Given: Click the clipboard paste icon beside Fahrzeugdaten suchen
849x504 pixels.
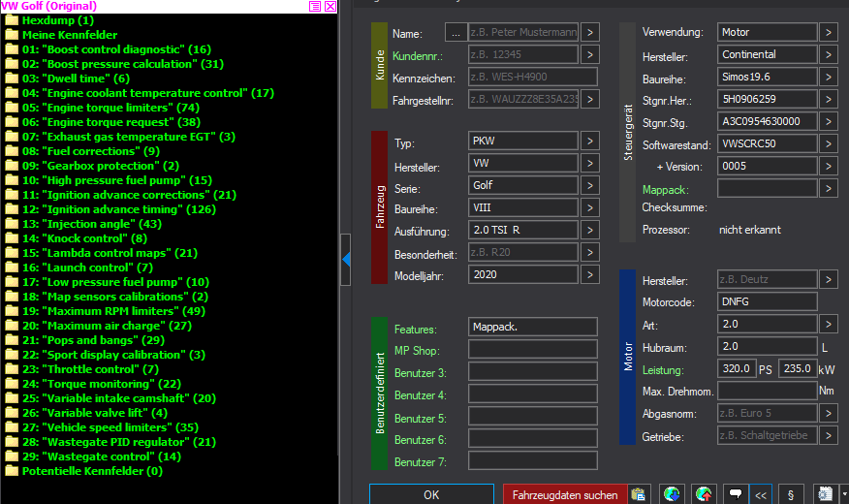Looking at the screenshot, I should [x=639, y=494].
